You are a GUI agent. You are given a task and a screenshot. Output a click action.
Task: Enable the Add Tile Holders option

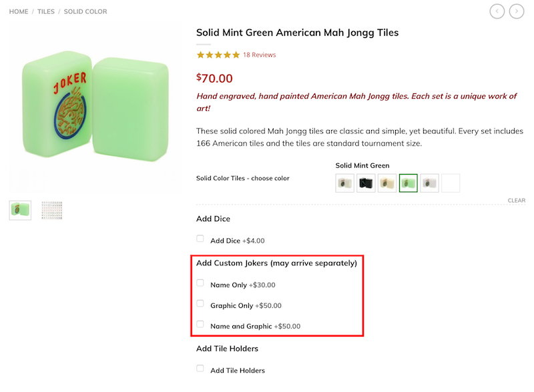click(200, 368)
